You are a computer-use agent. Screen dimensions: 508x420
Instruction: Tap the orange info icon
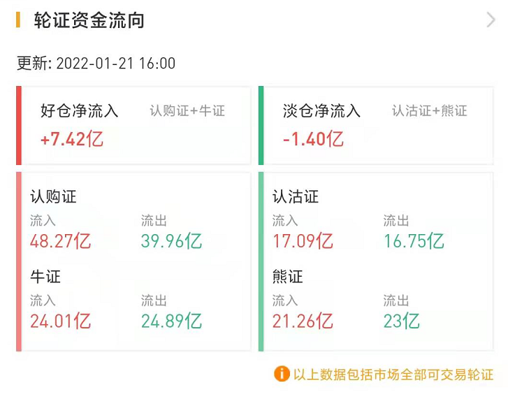coord(282,374)
